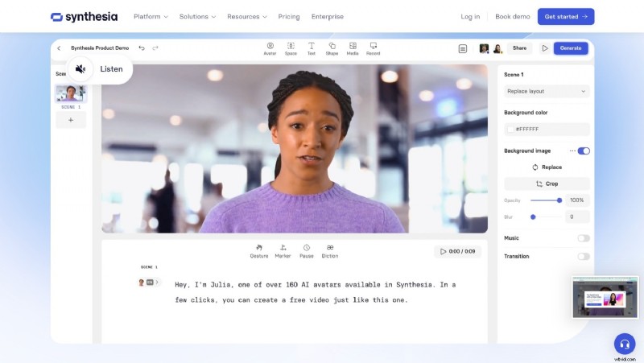The width and height of the screenshot is (644, 363).
Task: Select the Avatar tool
Action: (x=270, y=48)
